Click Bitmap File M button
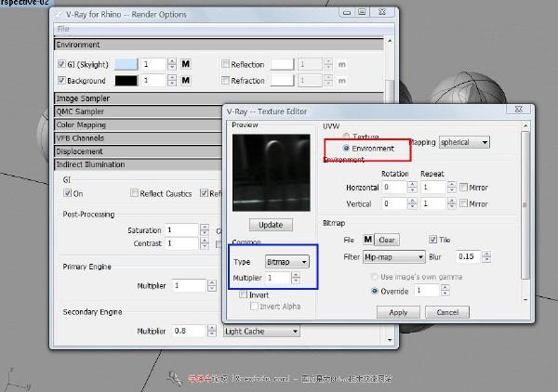Screen dimensions: 558x392 [x=367, y=240]
